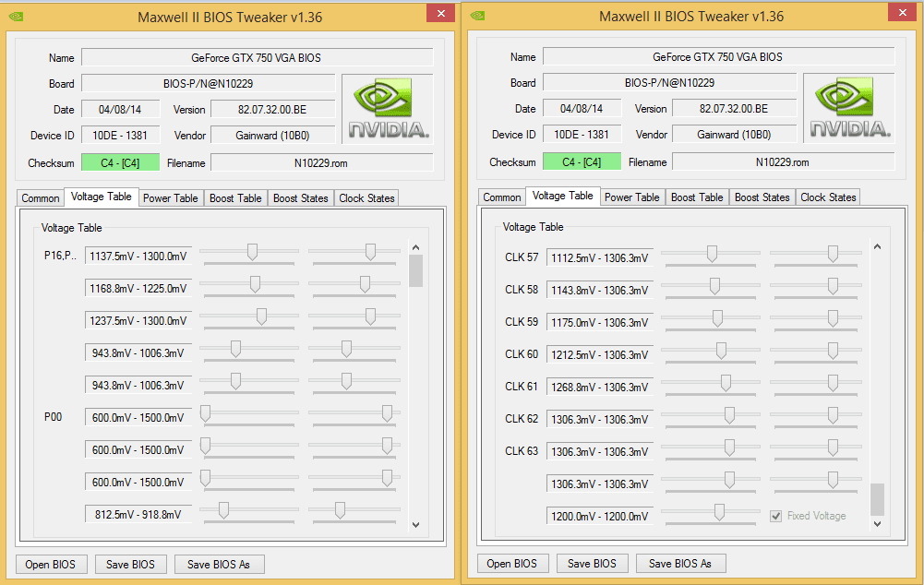
Task: Click Save BIOS As button in the left window
Action: 219,565
